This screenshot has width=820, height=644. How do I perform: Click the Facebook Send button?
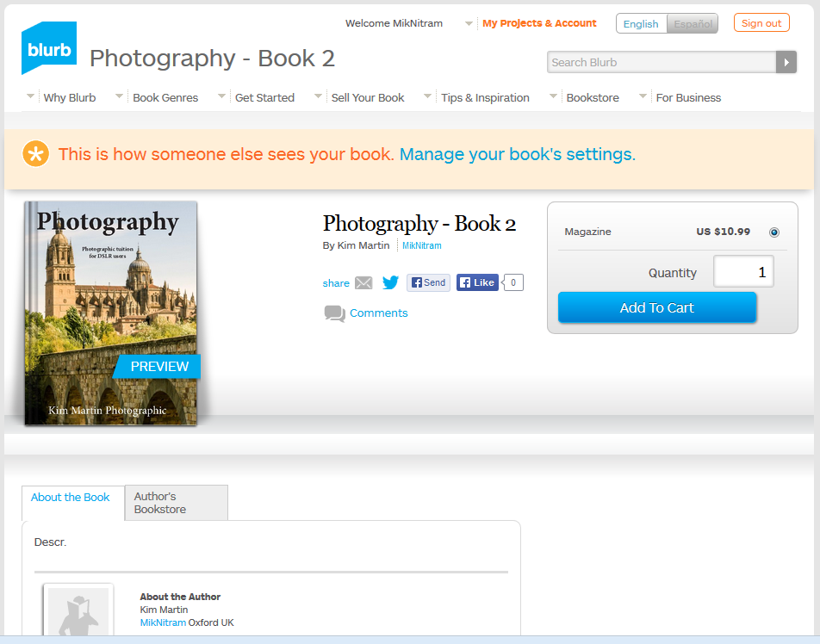coord(428,282)
